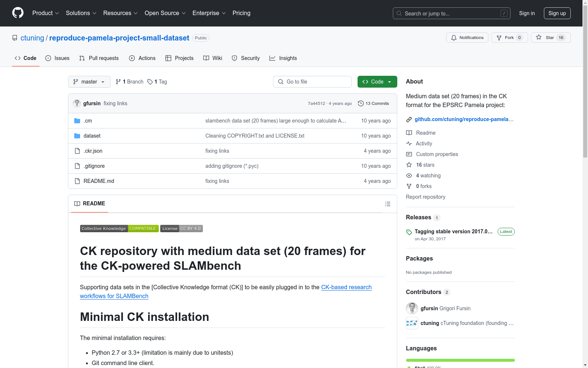The image size is (588, 368).
Task: Fork this repository
Action: [509, 38]
